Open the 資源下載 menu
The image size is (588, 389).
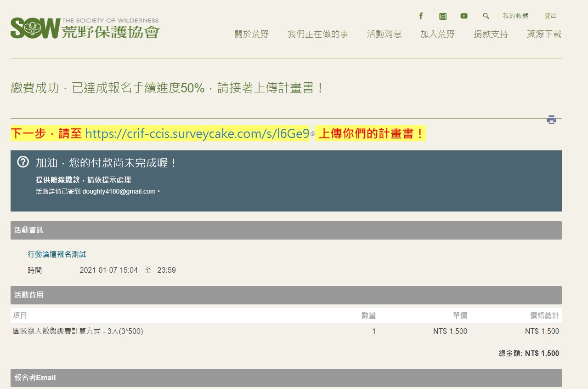[544, 34]
